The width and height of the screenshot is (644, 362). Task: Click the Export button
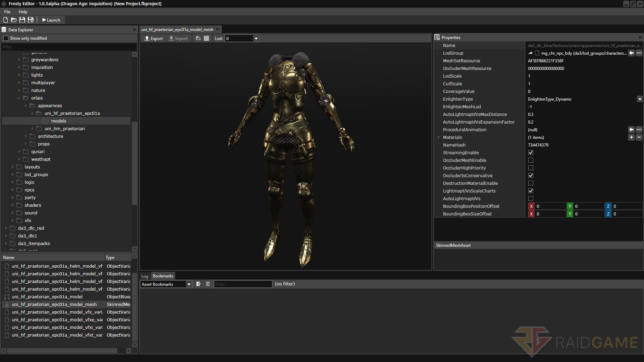154,38
